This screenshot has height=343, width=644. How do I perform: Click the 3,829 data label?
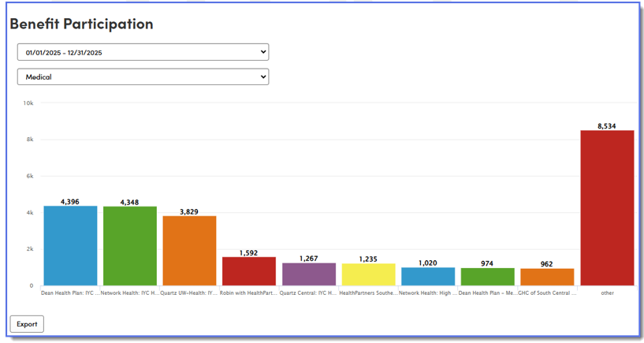(x=189, y=211)
